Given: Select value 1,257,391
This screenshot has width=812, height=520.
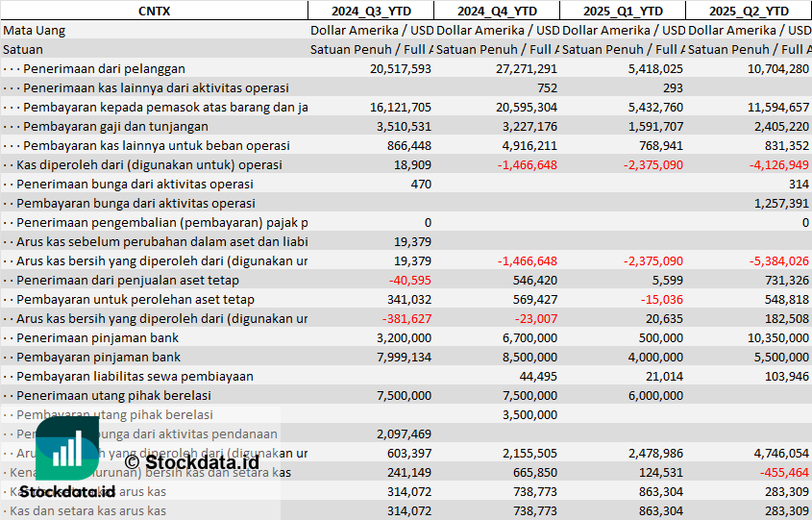Looking at the screenshot, I should (x=781, y=204).
